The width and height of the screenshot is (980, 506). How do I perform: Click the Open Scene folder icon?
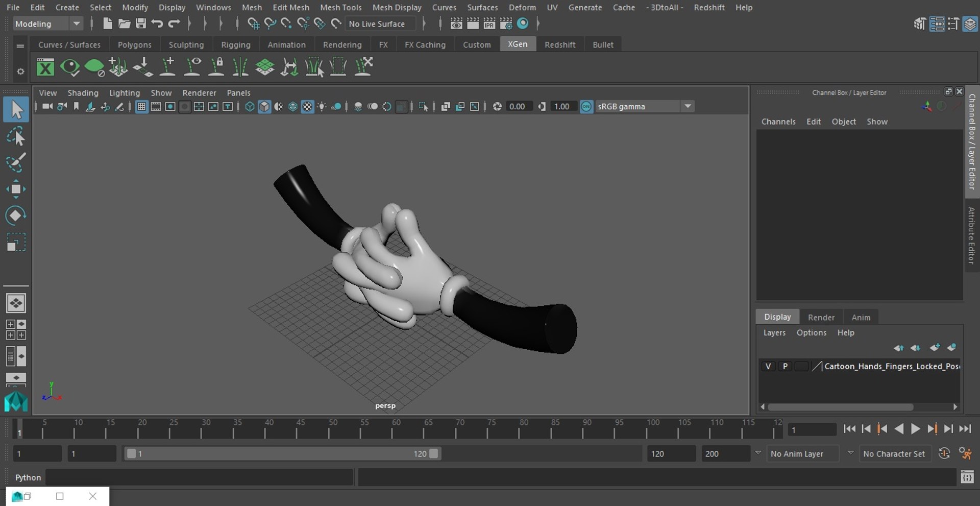pos(124,23)
